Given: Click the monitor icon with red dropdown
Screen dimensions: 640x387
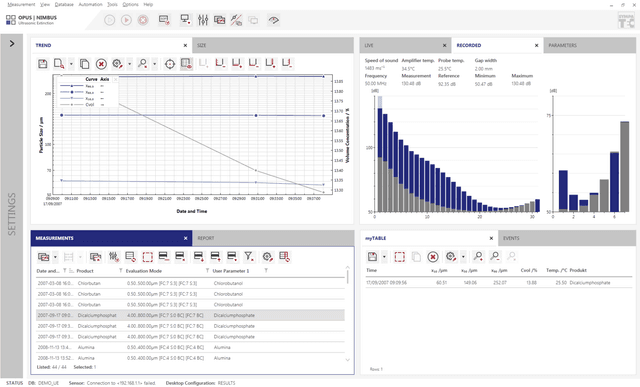Looking at the screenshot, I should coord(186,20).
